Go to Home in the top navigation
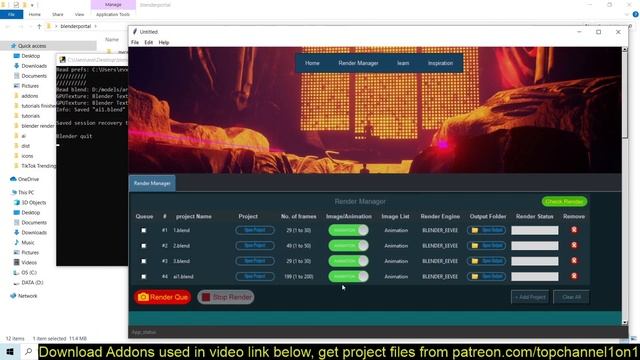The height and width of the screenshot is (360, 640). click(312, 63)
